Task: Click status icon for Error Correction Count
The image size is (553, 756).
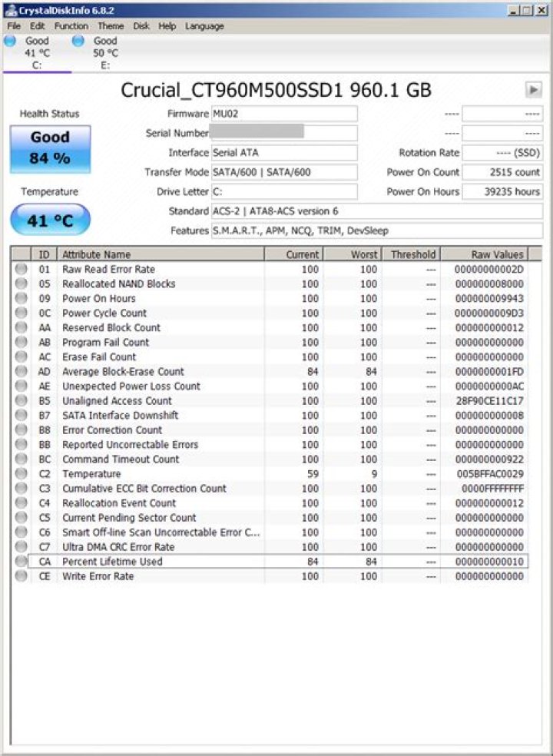Action: (x=21, y=430)
